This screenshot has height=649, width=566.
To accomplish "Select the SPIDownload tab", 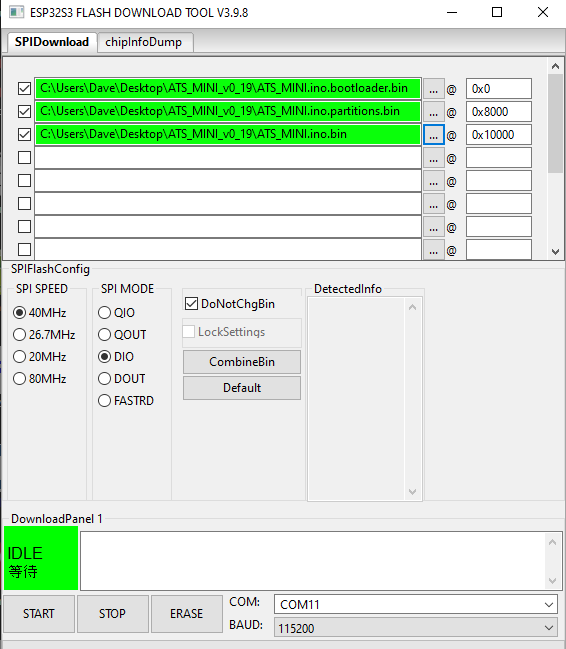I will pyautogui.click(x=52, y=42).
